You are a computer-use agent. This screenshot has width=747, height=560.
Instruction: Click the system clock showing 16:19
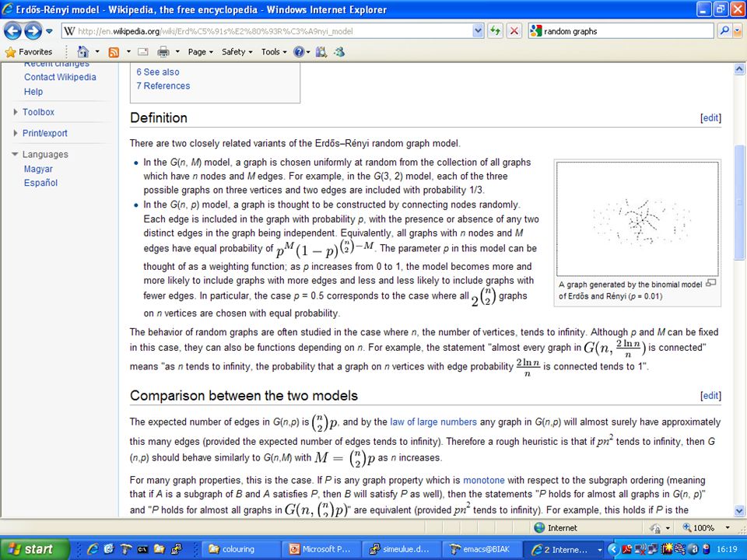[x=727, y=549]
